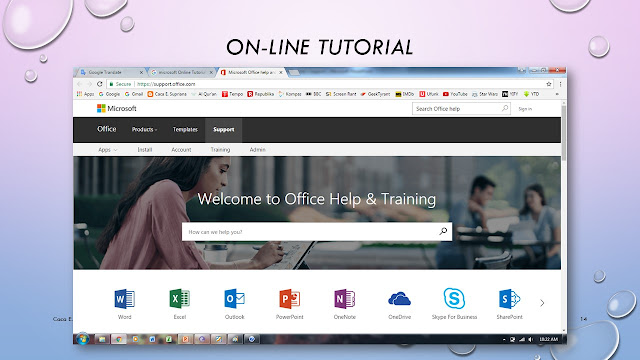Click the volume speaker tray icon
The width and height of the screenshot is (640, 360).
531,339
